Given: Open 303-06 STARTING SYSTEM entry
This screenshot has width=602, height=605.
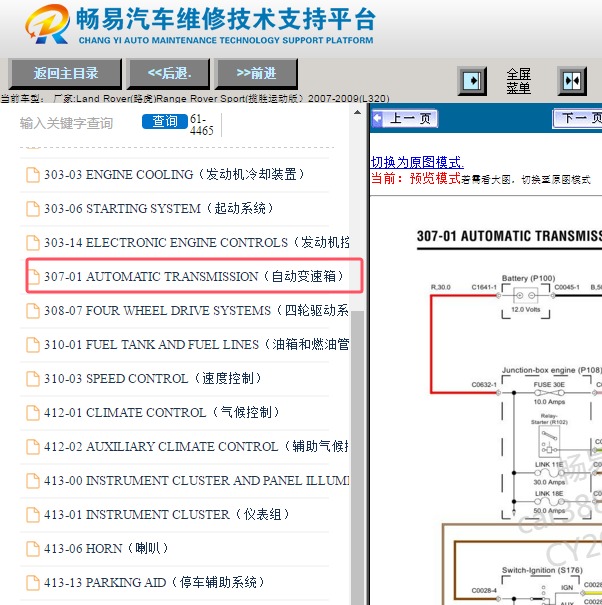Looking at the screenshot, I should [x=158, y=208].
